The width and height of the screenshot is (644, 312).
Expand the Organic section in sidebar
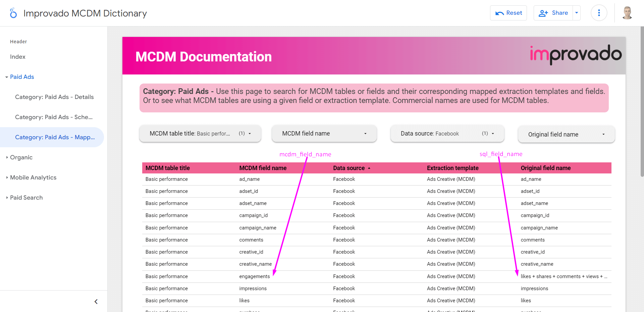(x=7, y=157)
